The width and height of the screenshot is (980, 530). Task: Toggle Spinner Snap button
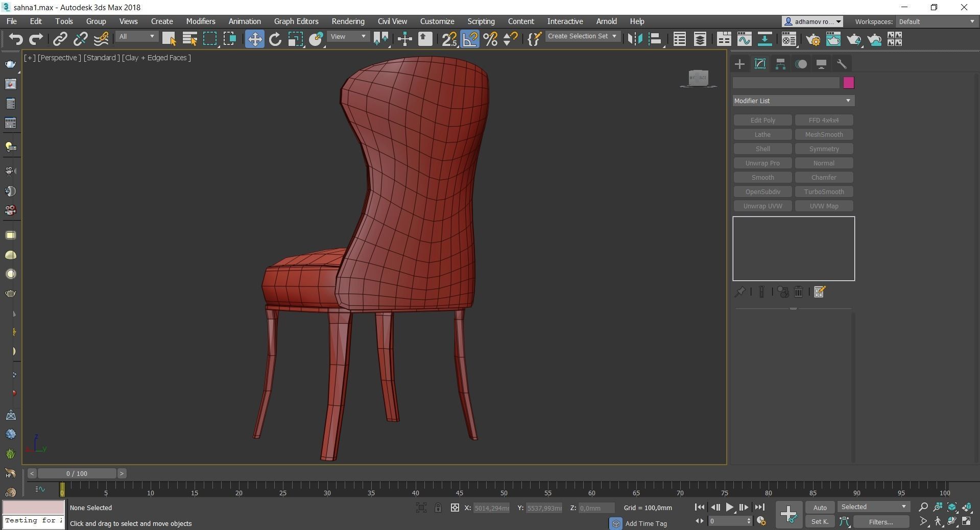pyautogui.click(x=510, y=39)
